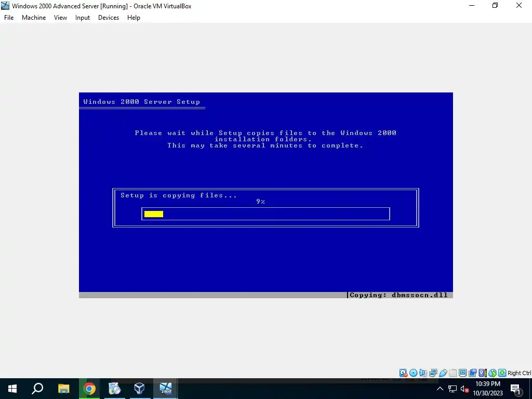
Task: Click the hard disk activity indicator icon
Action: coord(403,373)
